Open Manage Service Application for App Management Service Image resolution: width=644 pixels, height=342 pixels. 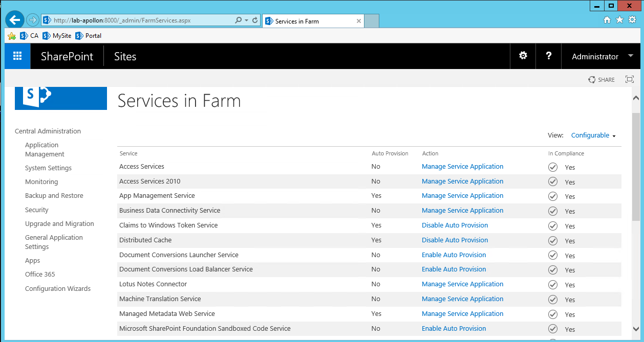coord(462,196)
